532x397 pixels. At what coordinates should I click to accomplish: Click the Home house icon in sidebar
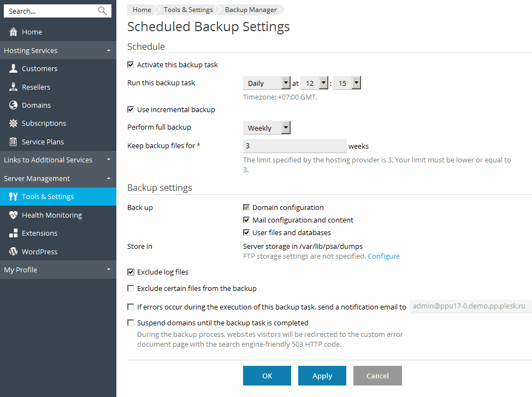click(14, 32)
